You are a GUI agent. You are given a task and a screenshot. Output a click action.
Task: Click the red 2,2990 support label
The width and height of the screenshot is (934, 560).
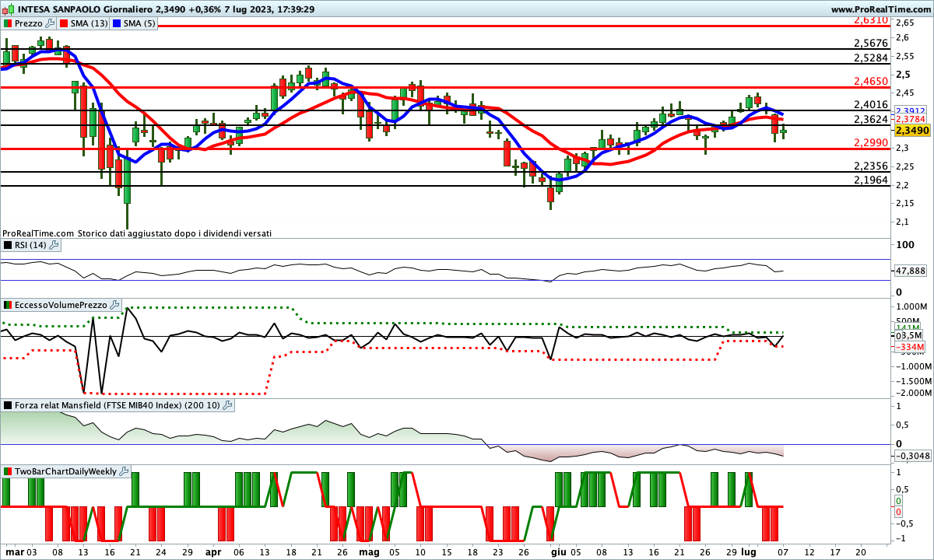pyautogui.click(x=871, y=142)
